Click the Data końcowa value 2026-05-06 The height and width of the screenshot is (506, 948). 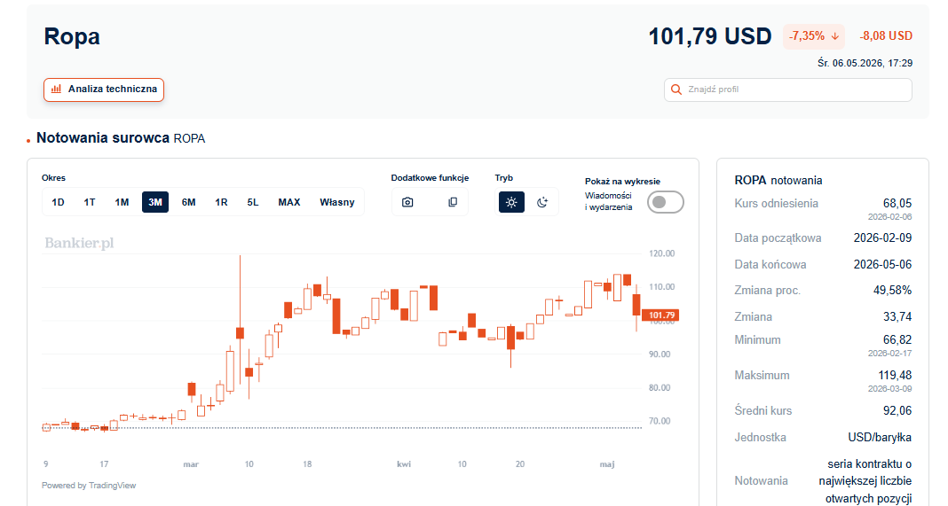point(883,264)
